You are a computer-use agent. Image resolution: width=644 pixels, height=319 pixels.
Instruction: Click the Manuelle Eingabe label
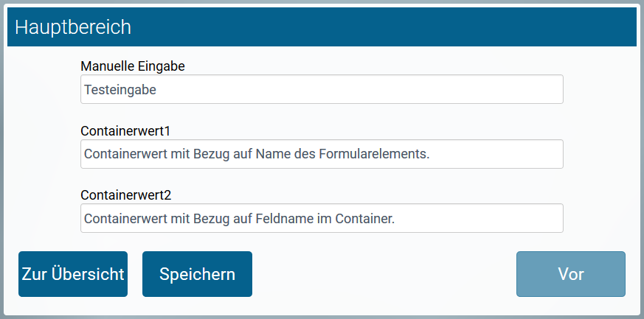tap(132, 66)
